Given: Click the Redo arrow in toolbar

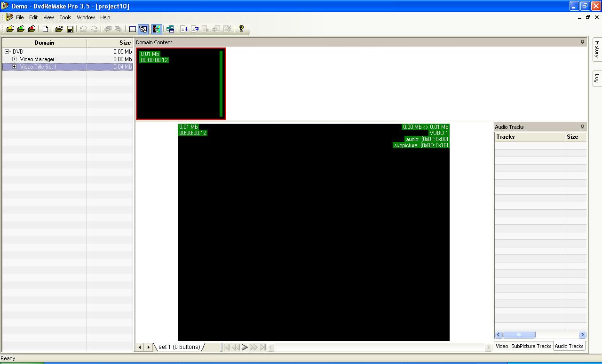Looking at the screenshot, I should [94, 29].
